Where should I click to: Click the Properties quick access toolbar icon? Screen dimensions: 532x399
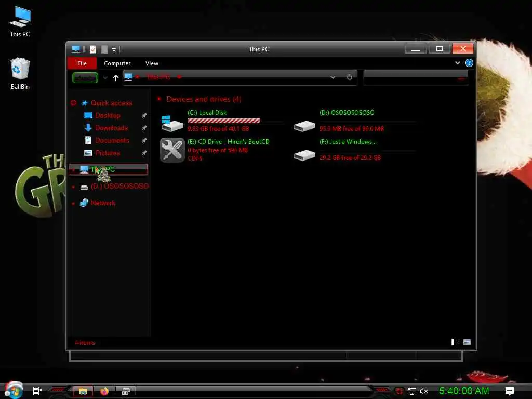(x=93, y=49)
